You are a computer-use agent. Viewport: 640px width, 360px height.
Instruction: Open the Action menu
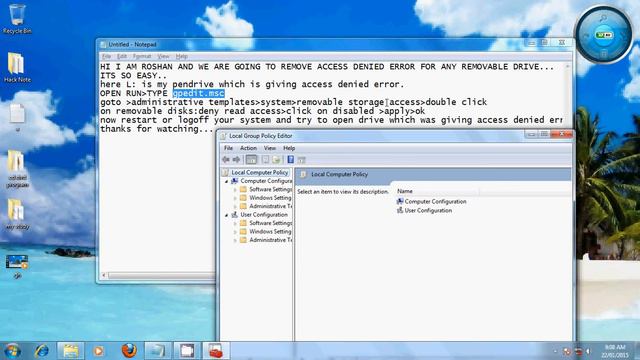[x=248, y=148]
